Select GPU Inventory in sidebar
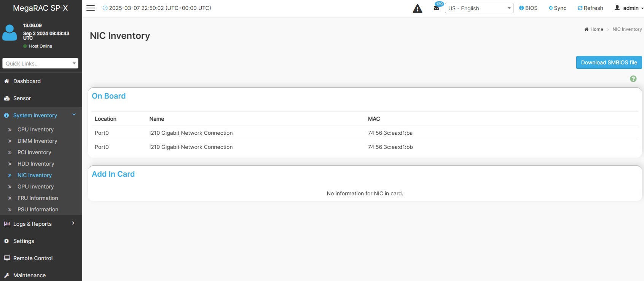This screenshot has width=644, height=281. point(35,187)
